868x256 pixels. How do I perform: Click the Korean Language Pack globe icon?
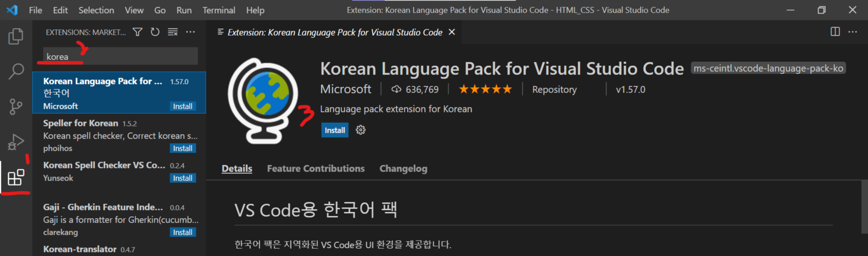click(x=263, y=100)
